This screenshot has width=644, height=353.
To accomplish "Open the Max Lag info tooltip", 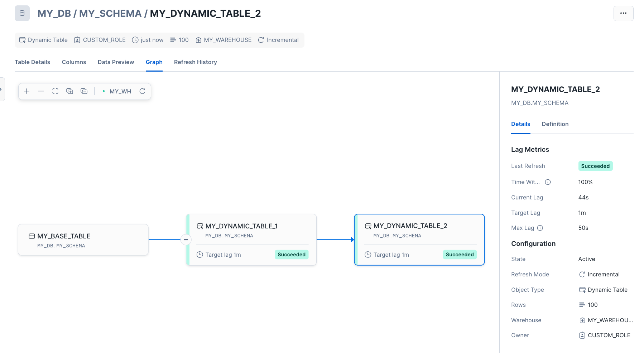I will tap(540, 228).
